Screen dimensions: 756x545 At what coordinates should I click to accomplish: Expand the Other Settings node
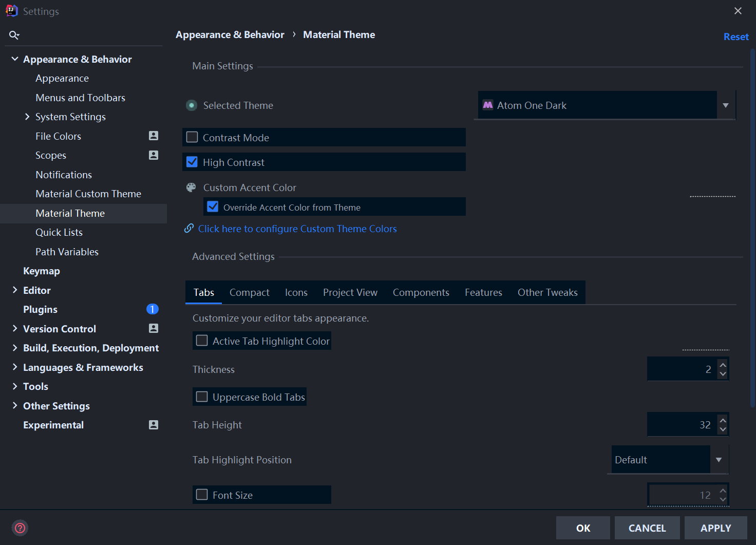(x=15, y=406)
